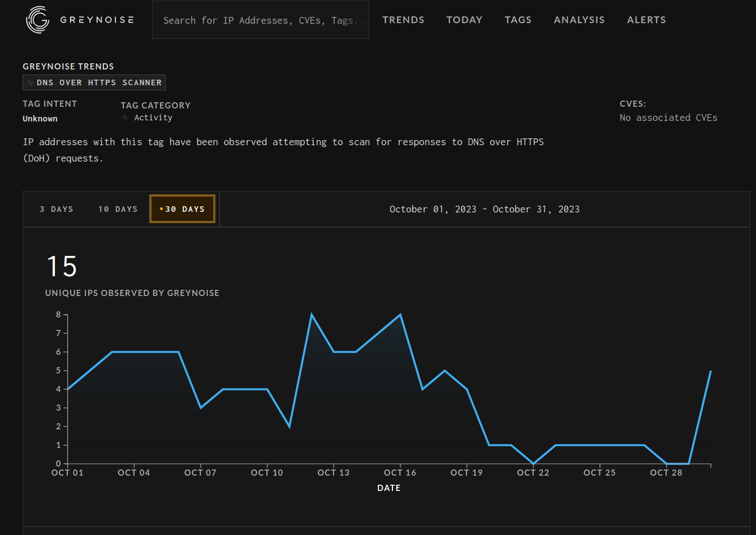Click the chart peak above OCT 16
Viewport: 756px width, 535px height.
click(x=400, y=315)
